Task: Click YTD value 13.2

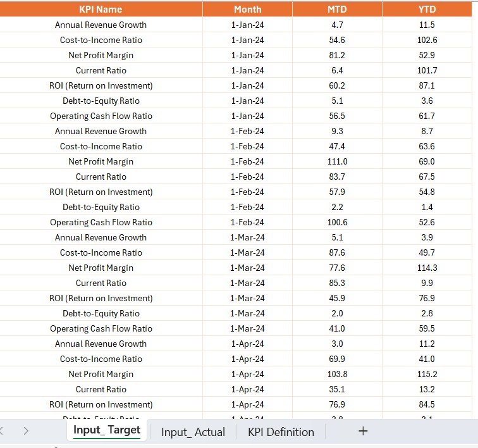Action: pos(427,389)
